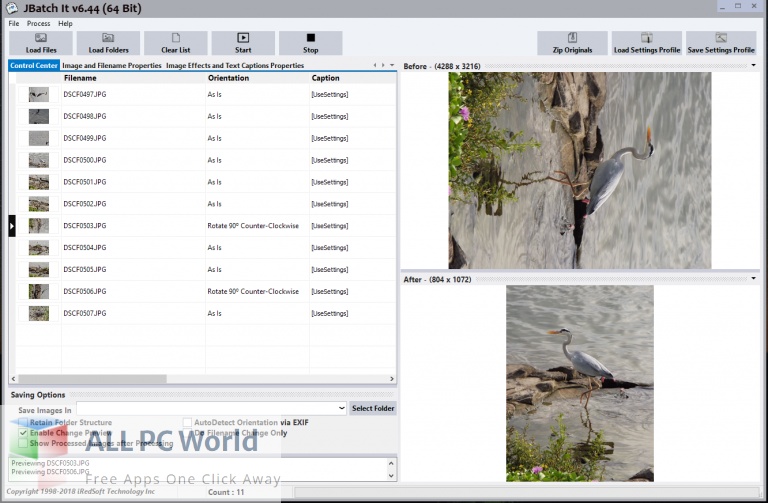Select thumbnail of DSCF0503.JPG
Screen dimensions: 768x503
[x=39, y=226]
